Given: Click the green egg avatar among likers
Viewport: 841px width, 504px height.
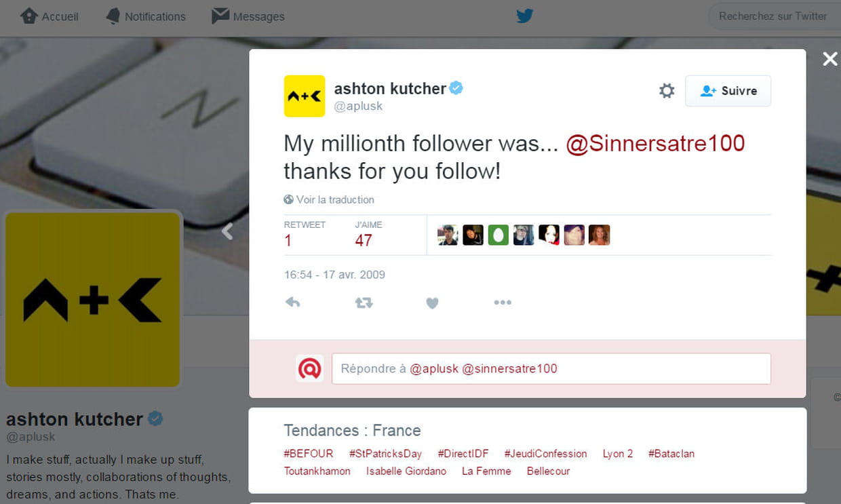Looking at the screenshot, I should point(498,235).
